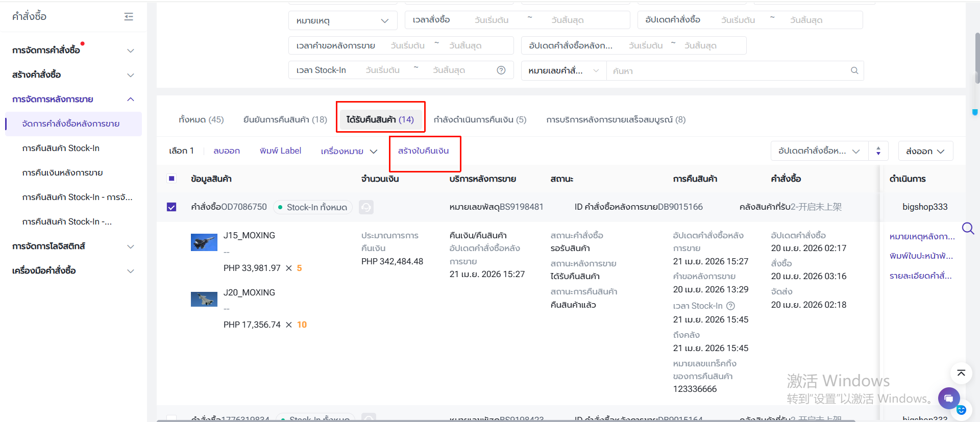980x422 pixels.
Task: Collapse the sidebar menu icon
Action: 129,17
